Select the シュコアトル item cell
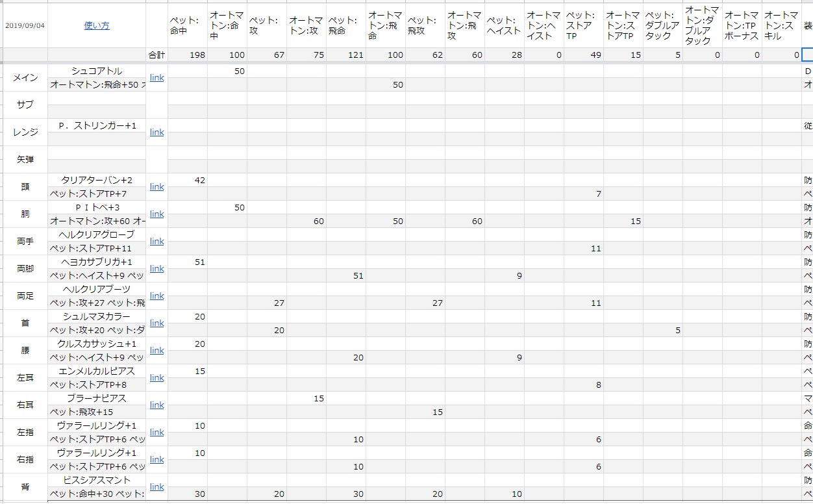 [x=97, y=71]
